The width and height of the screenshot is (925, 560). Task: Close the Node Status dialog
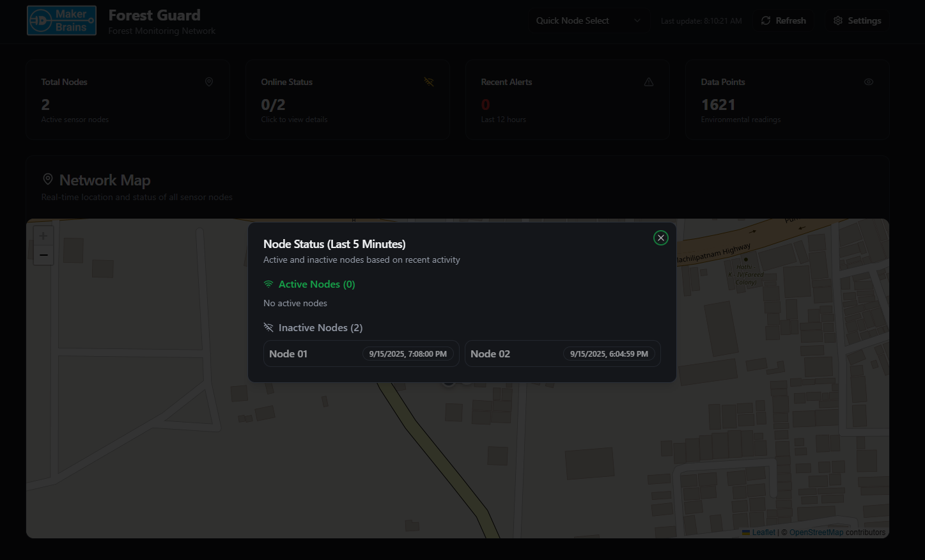(x=661, y=238)
